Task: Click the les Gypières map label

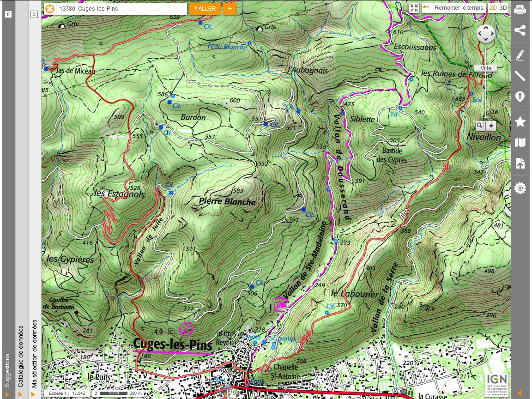Action: (70, 259)
